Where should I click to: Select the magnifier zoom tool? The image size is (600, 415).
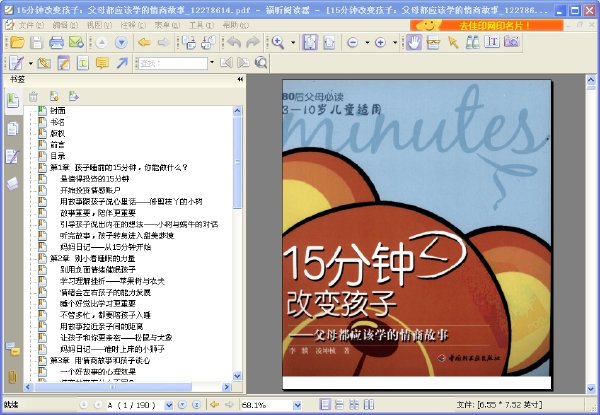pyautogui.click(x=278, y=42)
